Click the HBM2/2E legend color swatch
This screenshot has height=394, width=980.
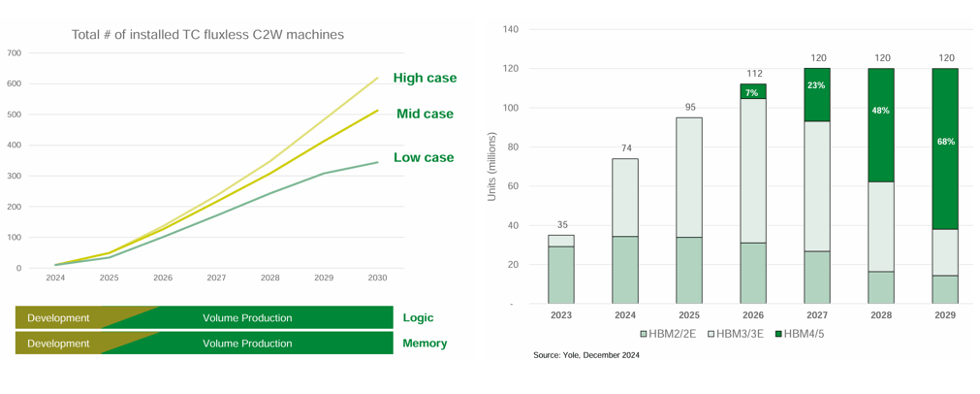pyautogui.click(x=645, y=333)
